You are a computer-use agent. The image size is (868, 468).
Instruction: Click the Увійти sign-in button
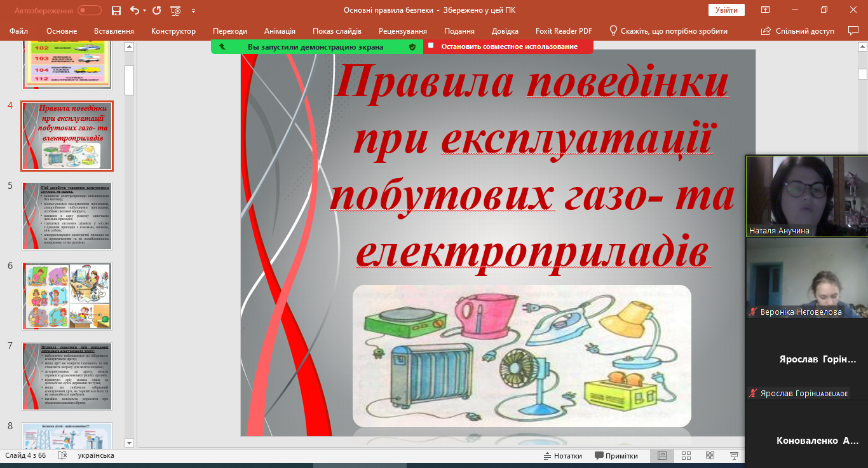coord(726,10)
